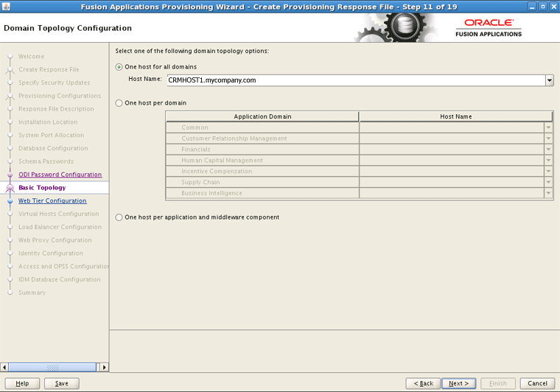Proceed with the Next button
This screenshot has width=560, height=392.
click(458, 383)
